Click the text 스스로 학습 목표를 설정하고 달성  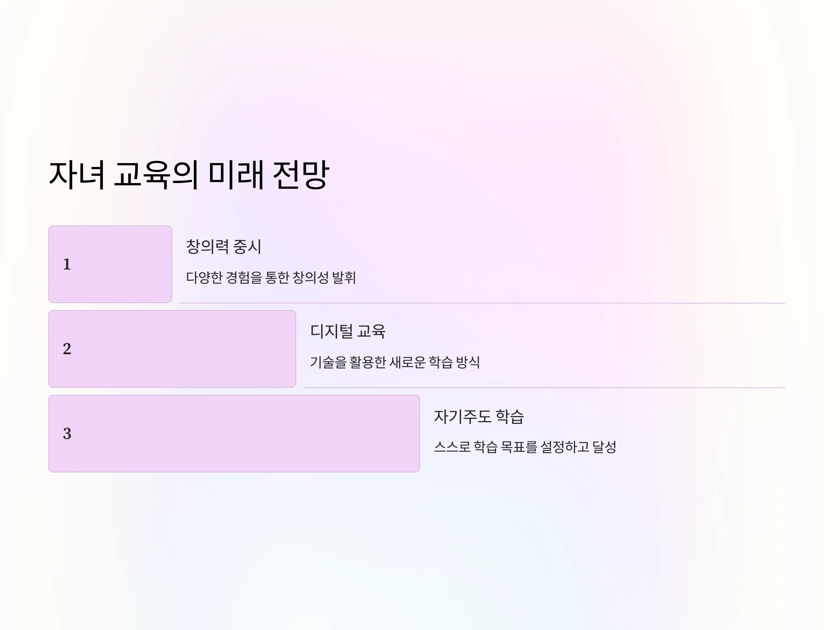click(x=525, y=447)
